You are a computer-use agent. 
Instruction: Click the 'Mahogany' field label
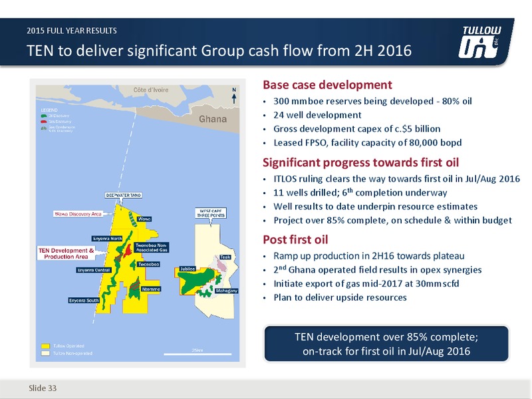click(226, 291)
